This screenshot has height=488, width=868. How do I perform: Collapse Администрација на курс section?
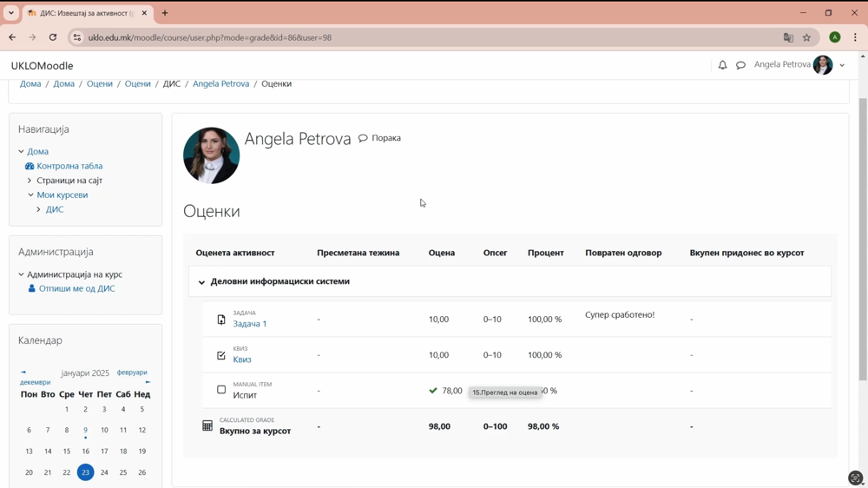22,274
